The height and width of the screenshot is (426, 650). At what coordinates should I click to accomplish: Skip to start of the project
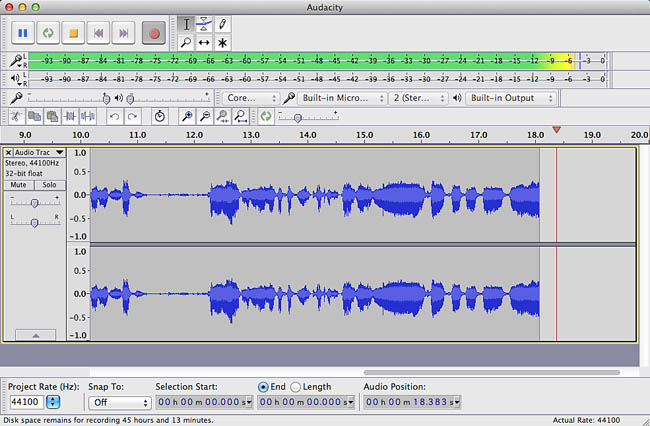99,33
